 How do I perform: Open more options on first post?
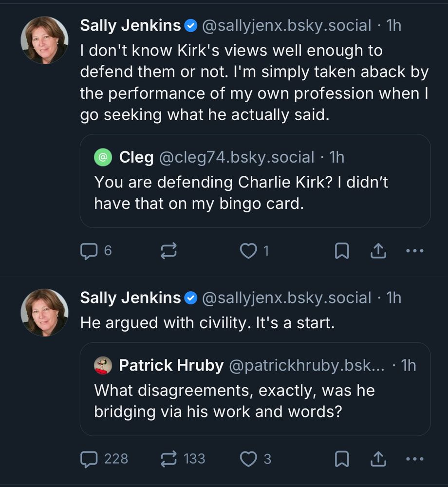point(414,251)
